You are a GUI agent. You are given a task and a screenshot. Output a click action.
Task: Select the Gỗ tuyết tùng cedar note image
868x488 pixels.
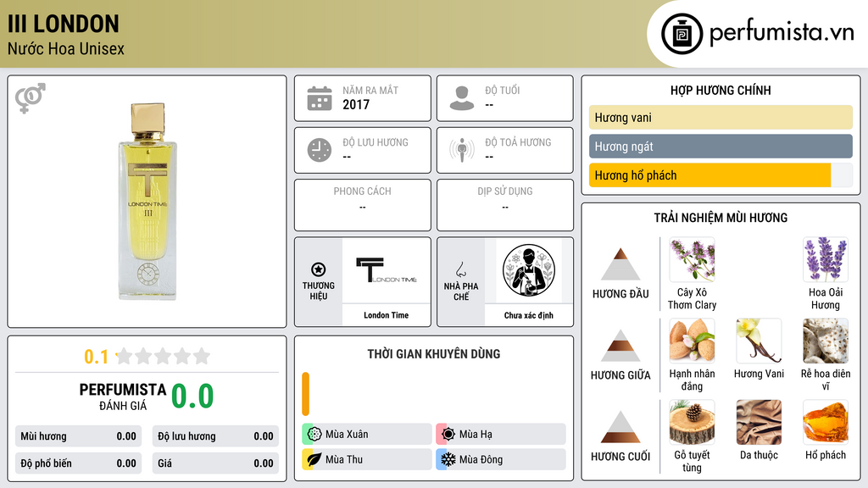tap(692, 422)
